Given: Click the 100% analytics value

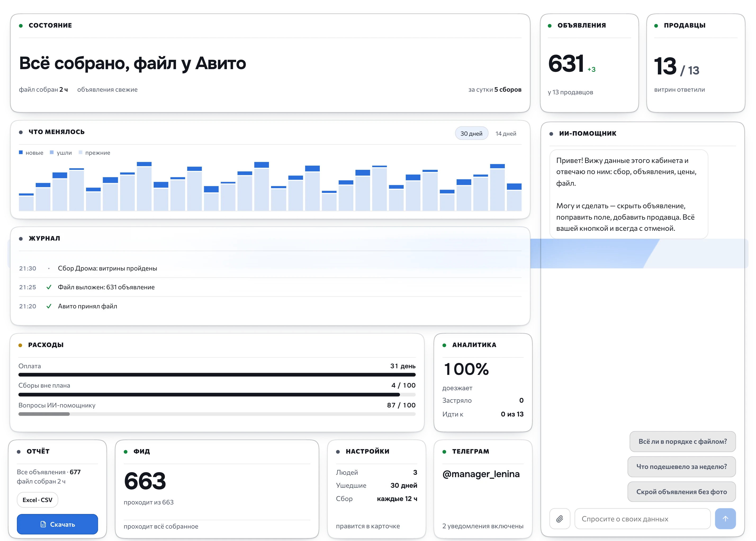Looking at the screenshot, I should [x=466, y=369].
